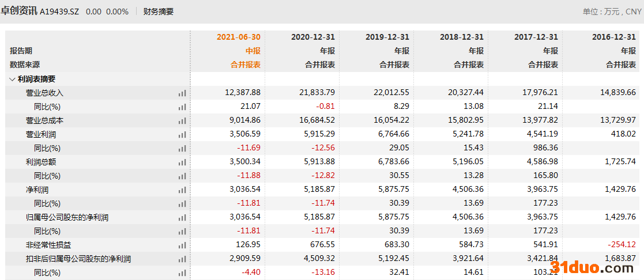Click the chart icon beside 非经常性损益
644x280 pixels.
(182, 245)
